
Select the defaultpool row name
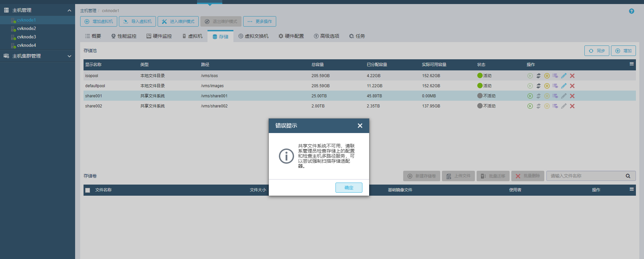[x=95, y=86]
